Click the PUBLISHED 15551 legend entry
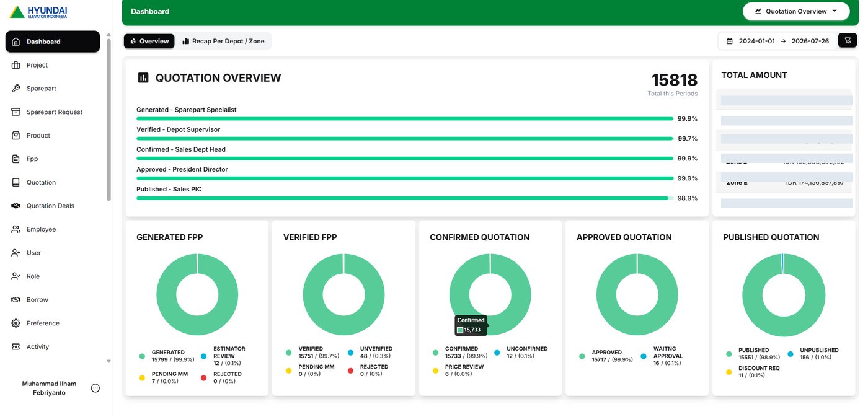This screenshot has width=868, height=417. (753, 354)
